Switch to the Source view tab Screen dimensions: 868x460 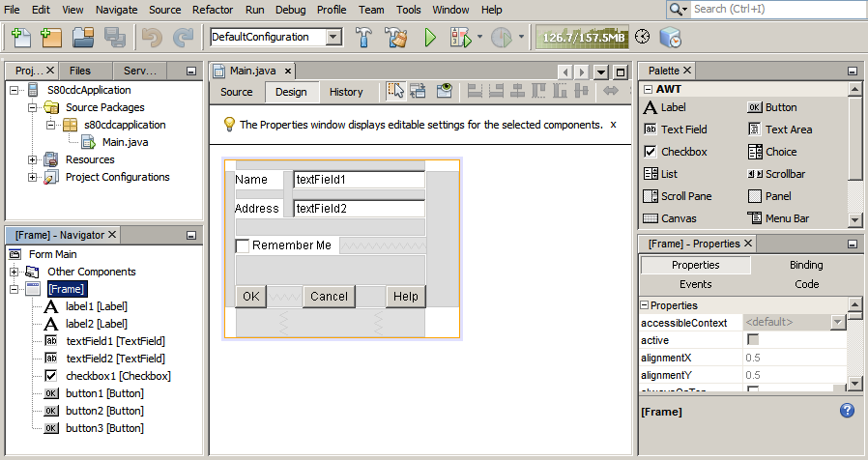pos(237,92)
